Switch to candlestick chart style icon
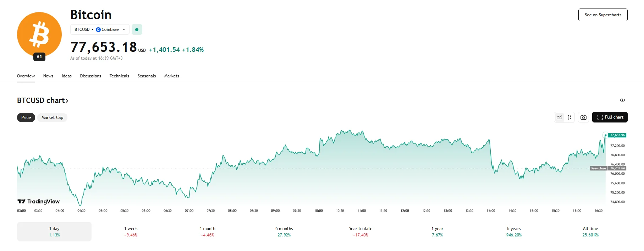 pos(569,118)
